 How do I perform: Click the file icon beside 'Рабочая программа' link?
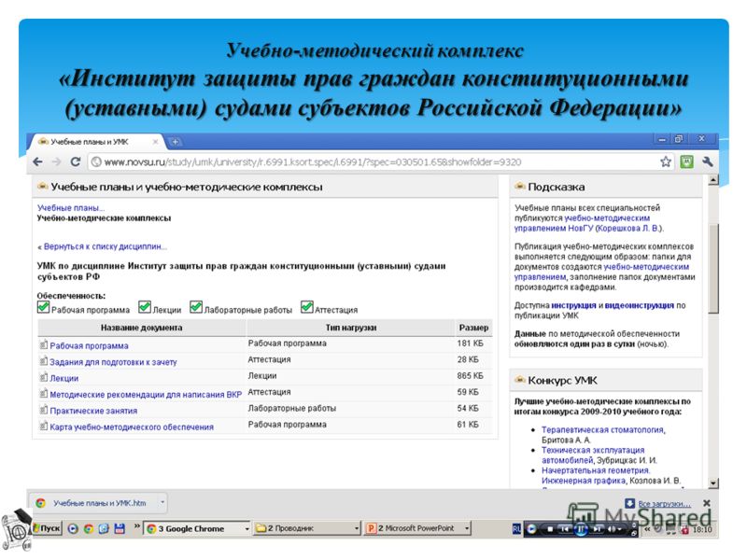[x=43, y=344]
